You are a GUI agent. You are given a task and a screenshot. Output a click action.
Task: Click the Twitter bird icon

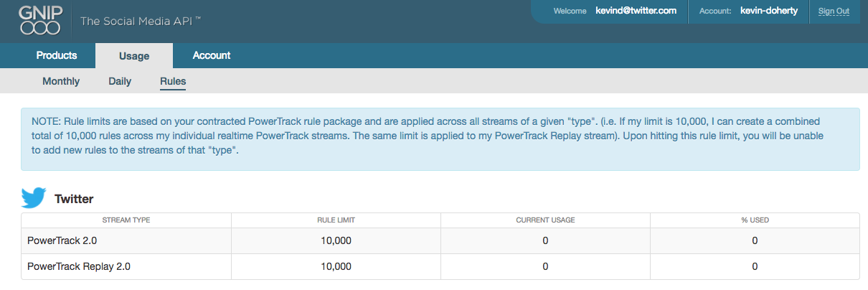(34, 199)
